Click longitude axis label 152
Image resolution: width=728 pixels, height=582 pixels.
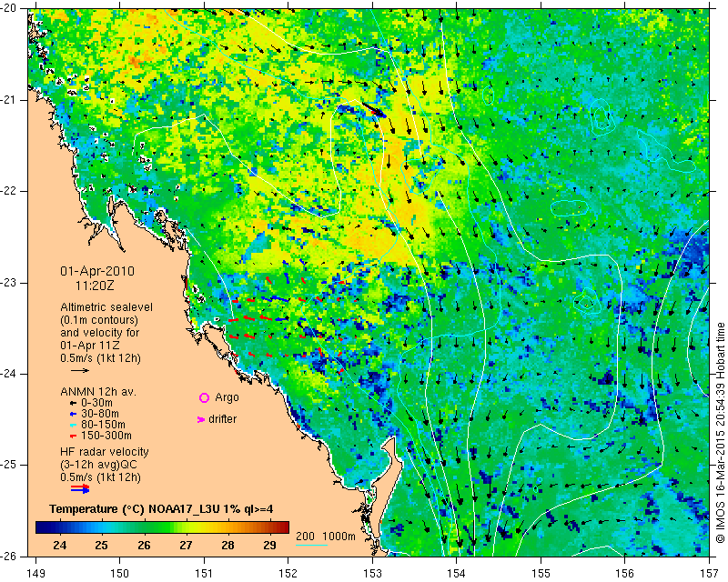pyautogui.click(x=288, y=574)
